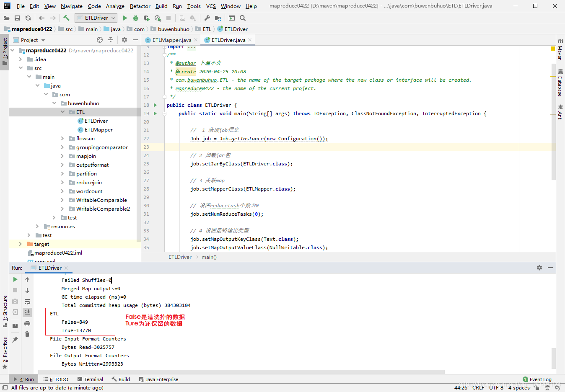Open the VCS menu
565x392 pixels.
coord(211,6)
